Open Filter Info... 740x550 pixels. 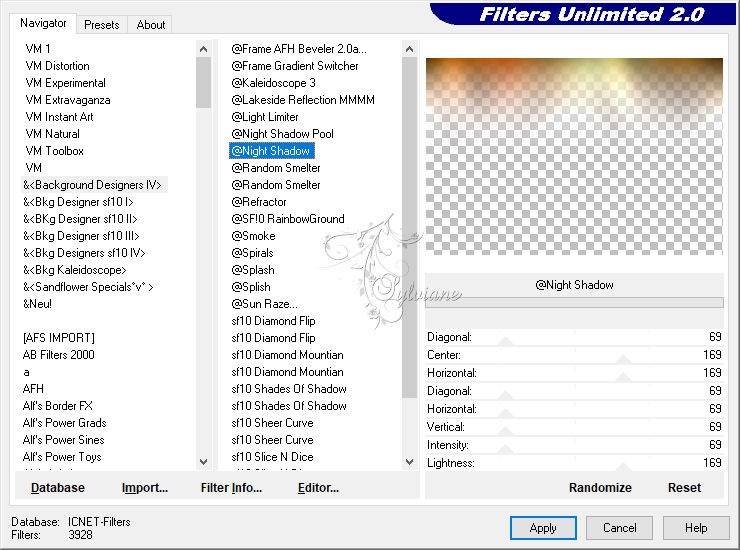pyautogui.click(x=231, y=488)
